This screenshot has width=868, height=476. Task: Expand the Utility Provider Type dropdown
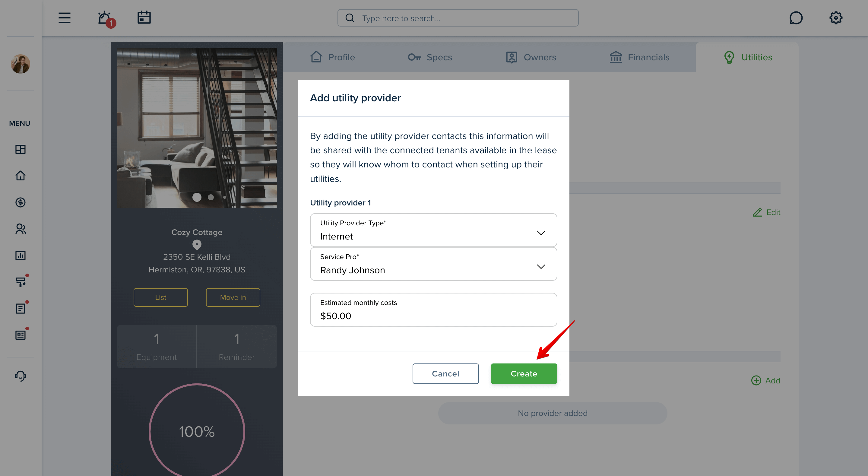point(433,230)
